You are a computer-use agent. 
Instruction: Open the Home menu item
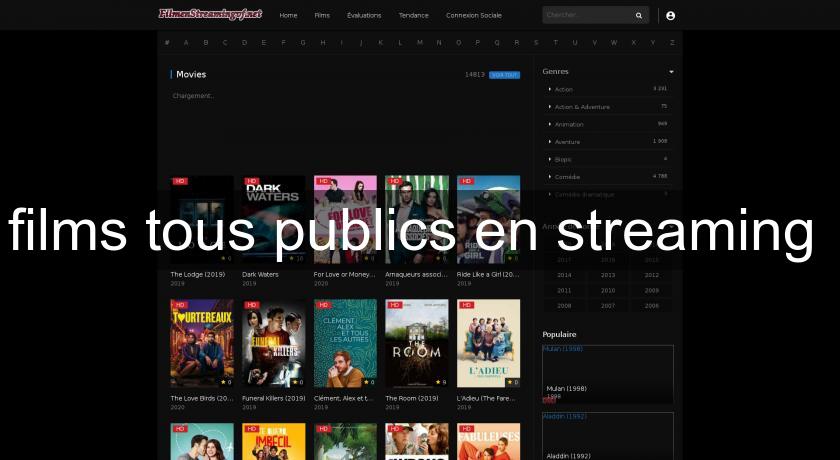click(x=288, y=16)
